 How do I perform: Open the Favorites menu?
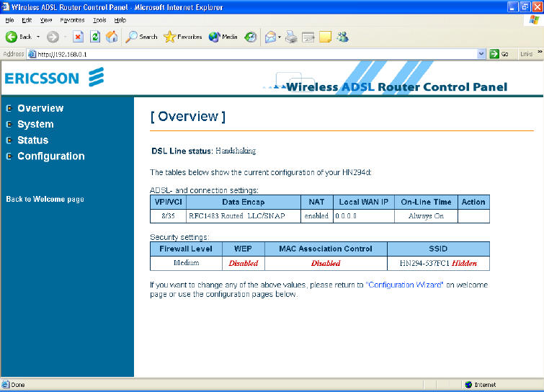(72, 20)
